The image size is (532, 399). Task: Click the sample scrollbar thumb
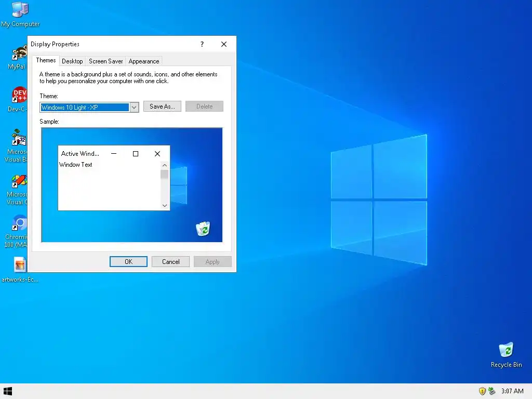point(165,175)
